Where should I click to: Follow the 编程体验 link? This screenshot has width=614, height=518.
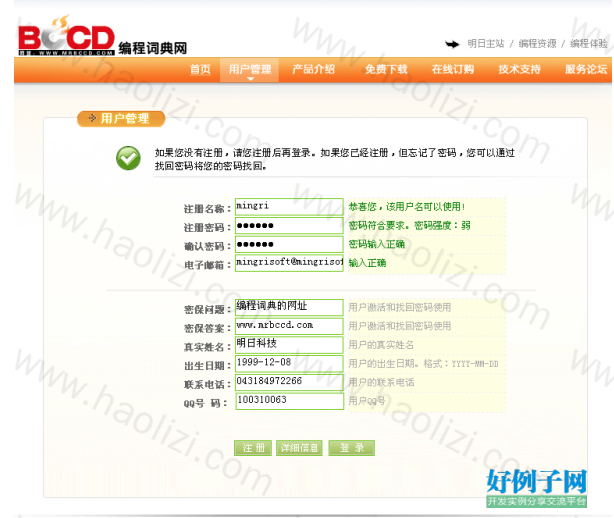[x=589, y=43]
